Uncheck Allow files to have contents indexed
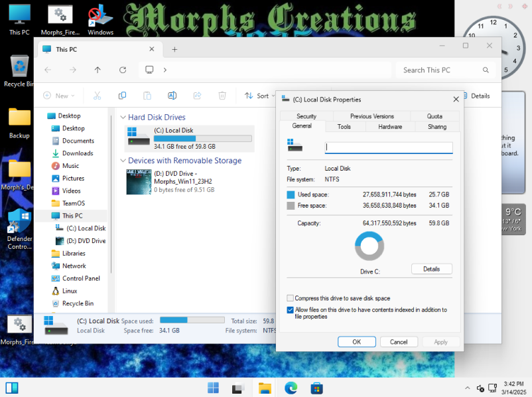 [x=290, y=310]
